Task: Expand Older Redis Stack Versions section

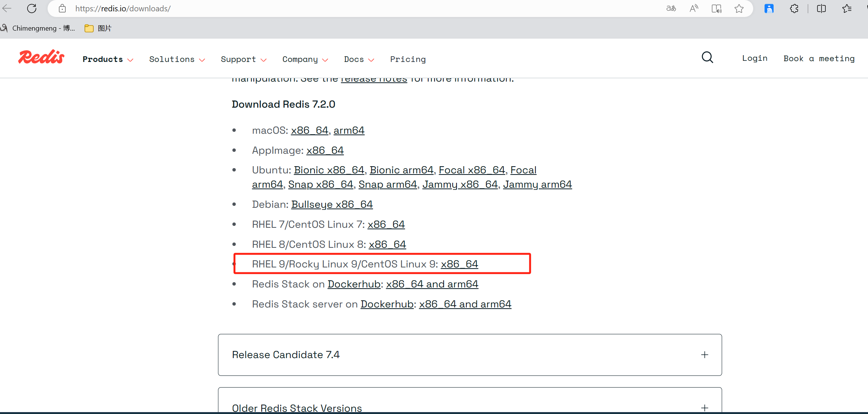Action: tap(470, 400)
